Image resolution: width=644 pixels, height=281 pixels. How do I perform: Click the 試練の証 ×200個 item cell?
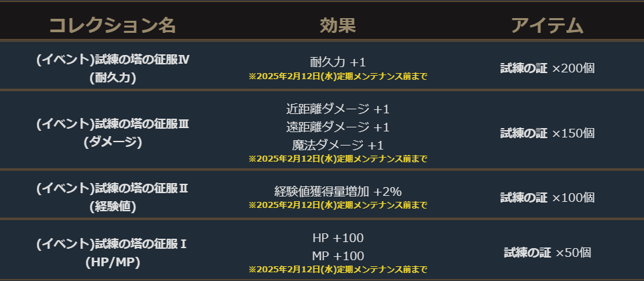(547, 68)
